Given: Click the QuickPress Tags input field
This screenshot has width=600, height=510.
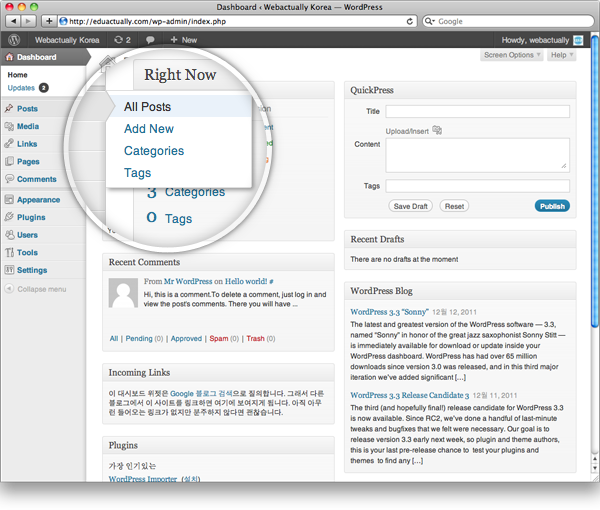Looking at the screenshot, I should tap(477, 186).
